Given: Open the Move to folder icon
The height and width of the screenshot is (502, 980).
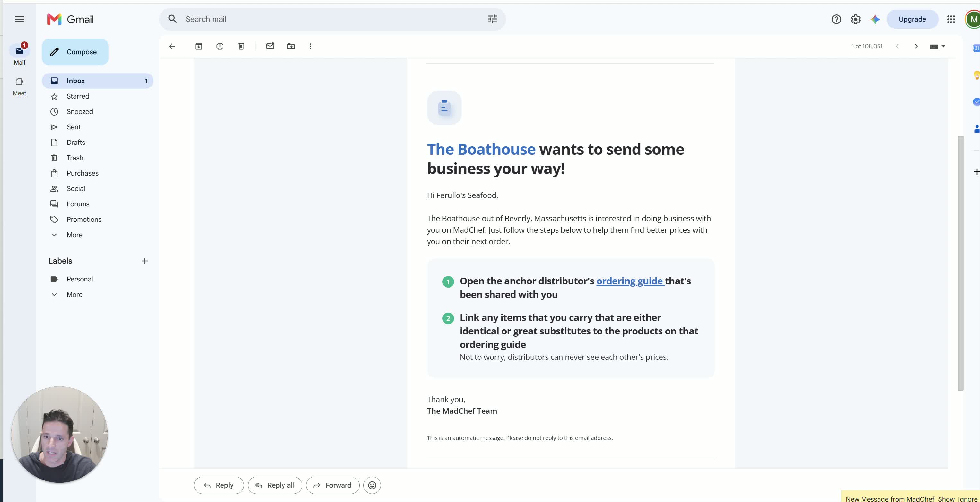Looking at the screenshot, I should (291, 46).
